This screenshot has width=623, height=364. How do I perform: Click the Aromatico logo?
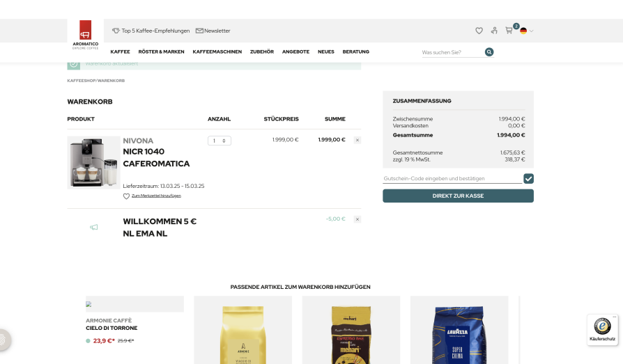pos(86,35)
